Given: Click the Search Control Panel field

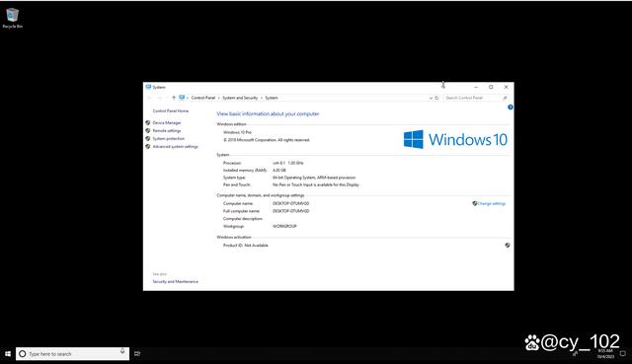Looking at the screenshot, I should click(x=476, y=98).
